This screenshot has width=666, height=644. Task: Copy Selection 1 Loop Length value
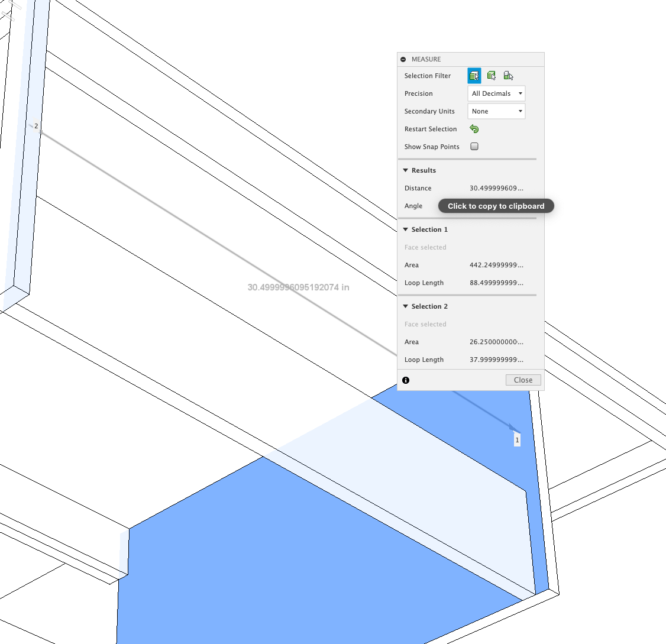coord(496,283)
